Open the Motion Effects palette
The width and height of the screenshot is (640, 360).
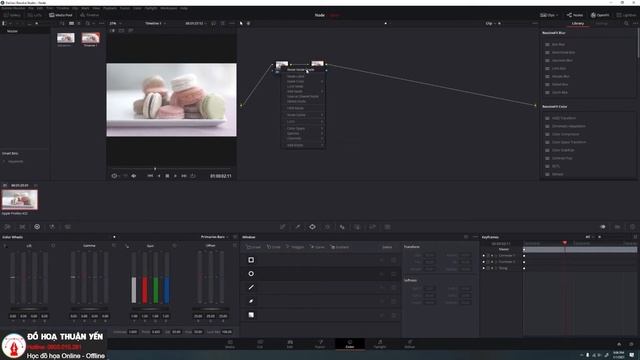tap(67, 227)
